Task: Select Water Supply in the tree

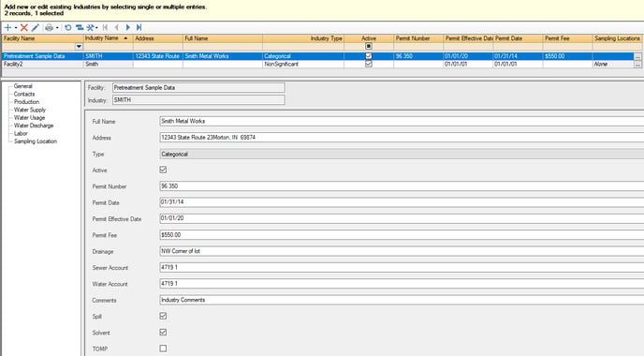Action: click(x=30, y=110)
